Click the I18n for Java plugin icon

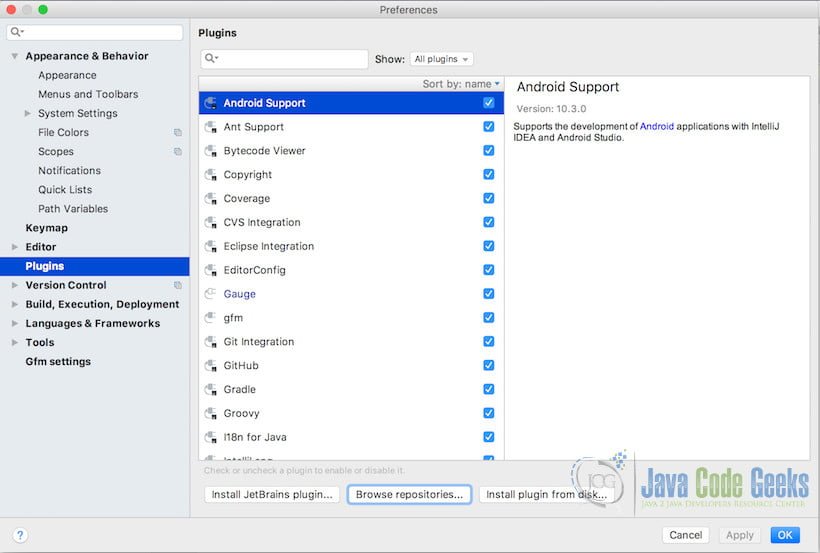point(211,437)
